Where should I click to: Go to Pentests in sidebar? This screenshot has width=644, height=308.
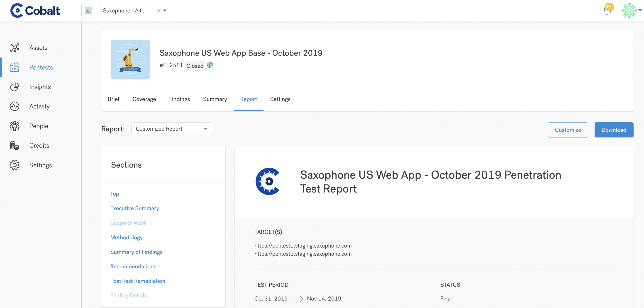coord(41,67)
